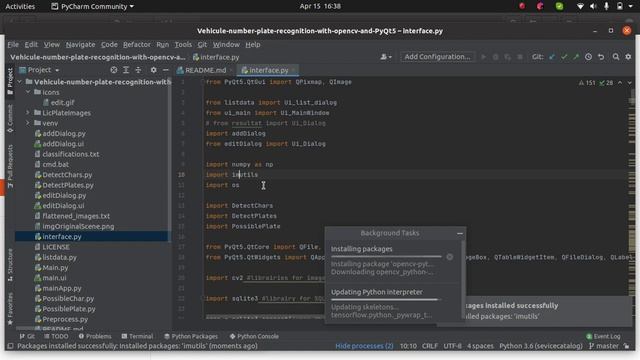
Task: Click the 10:10 cursor position indicator
Action: pos(408,346)
